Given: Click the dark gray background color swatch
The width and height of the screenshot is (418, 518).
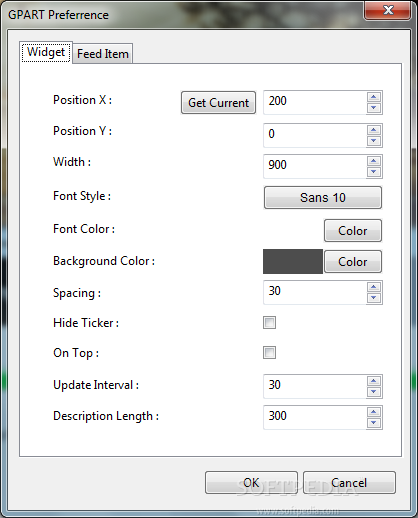Looking at the screenshot, I should coord(293,262).
